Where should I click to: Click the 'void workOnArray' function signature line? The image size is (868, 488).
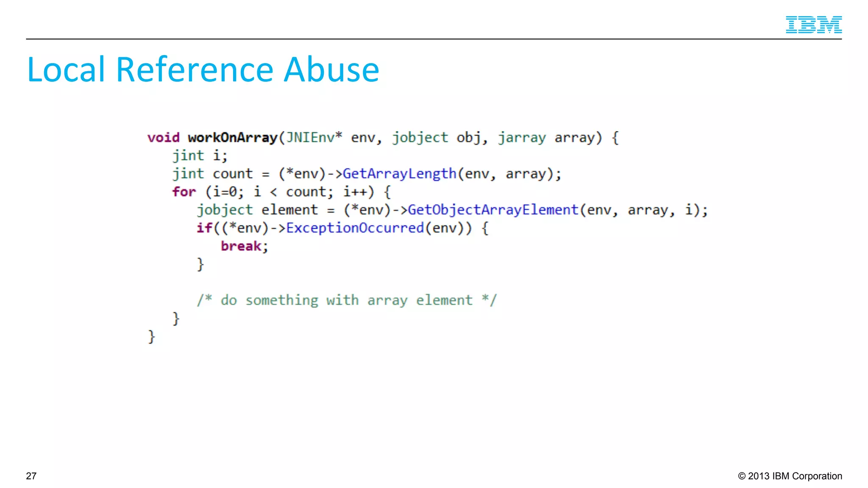pyautogui.click(x=383, y=138)
